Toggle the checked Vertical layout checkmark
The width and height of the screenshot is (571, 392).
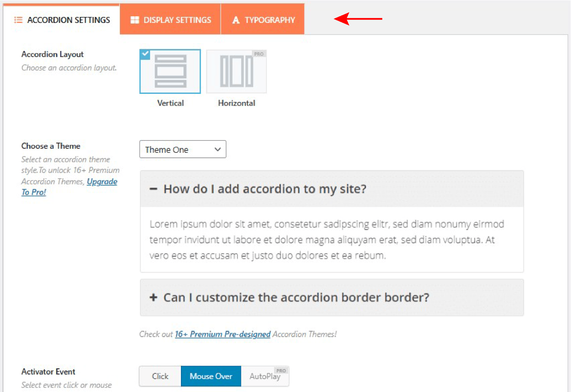coord(145,54)
